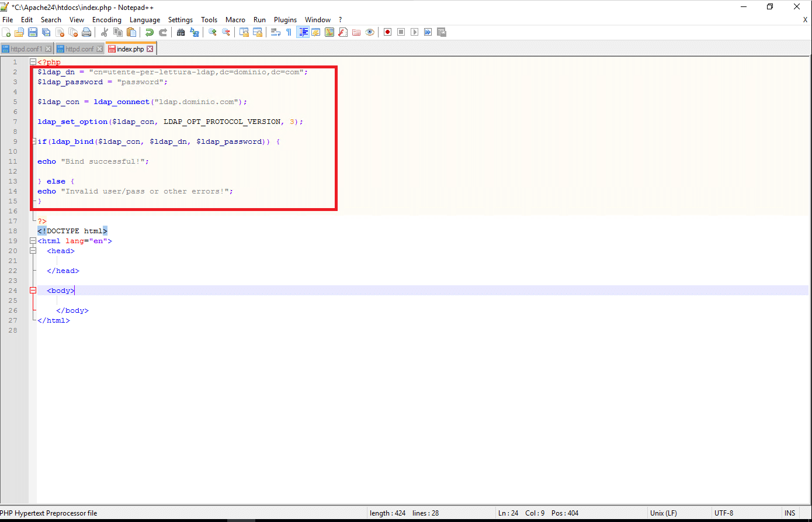Open the Replace dialog icon
812x522 pixels.
tap(195, 32)
